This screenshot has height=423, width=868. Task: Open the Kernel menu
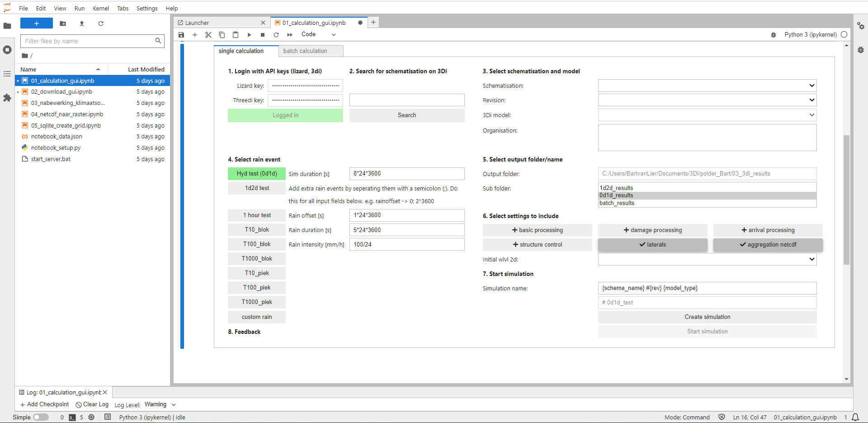point(101,8)
